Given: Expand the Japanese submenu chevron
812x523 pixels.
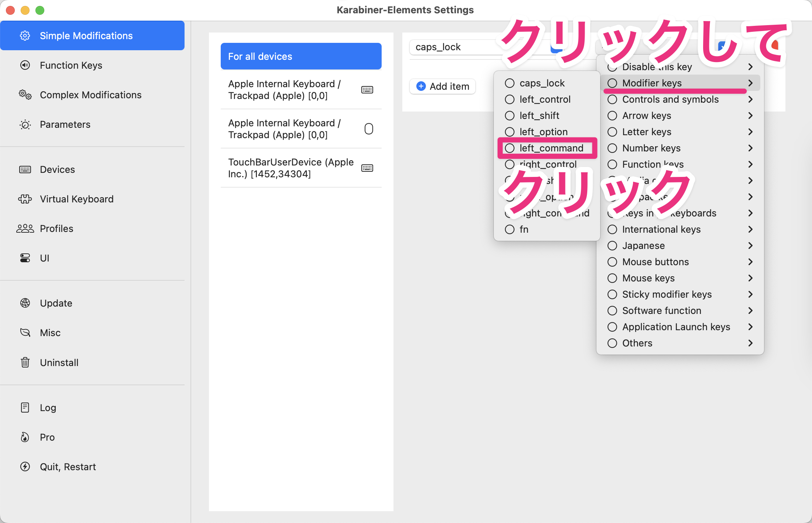Looking at the screenshot, I should pos(750,246).
